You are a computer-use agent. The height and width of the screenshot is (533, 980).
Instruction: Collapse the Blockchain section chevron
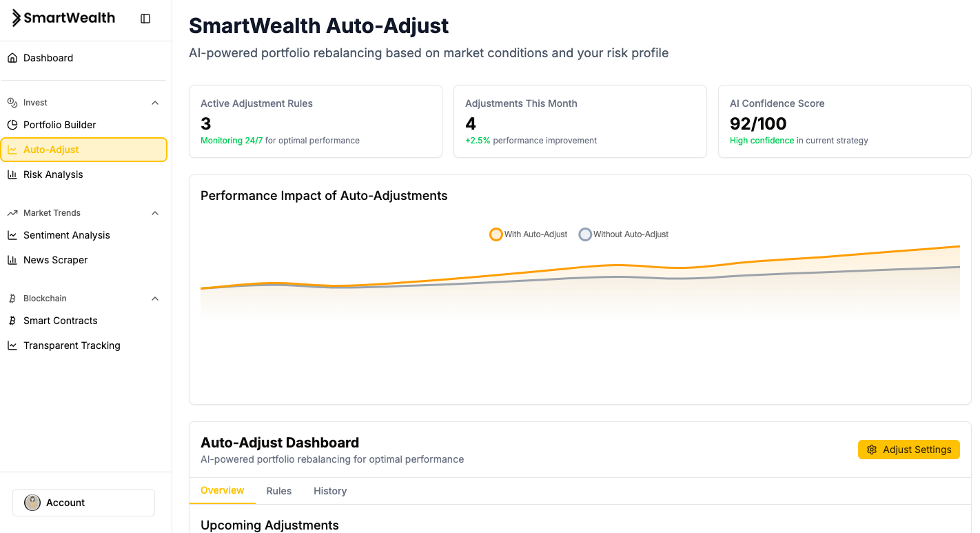pyautogui.click(x=155, y=299)
